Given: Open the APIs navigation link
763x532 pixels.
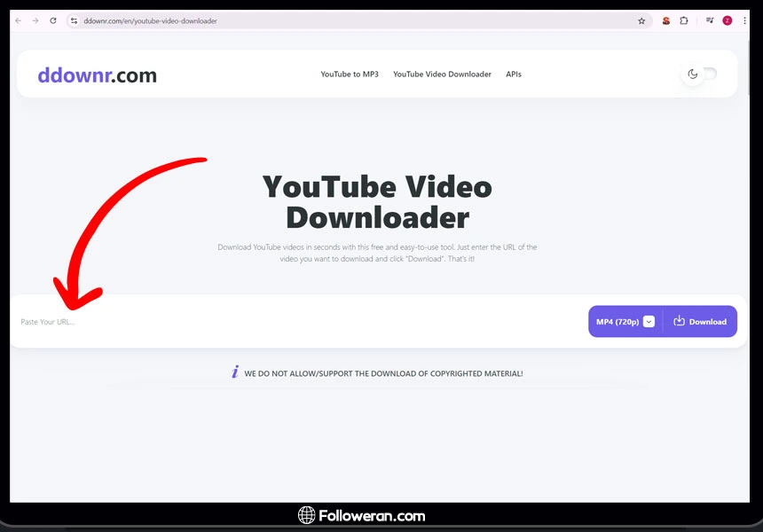Looking at the screenshot, I should click(514, 74).
